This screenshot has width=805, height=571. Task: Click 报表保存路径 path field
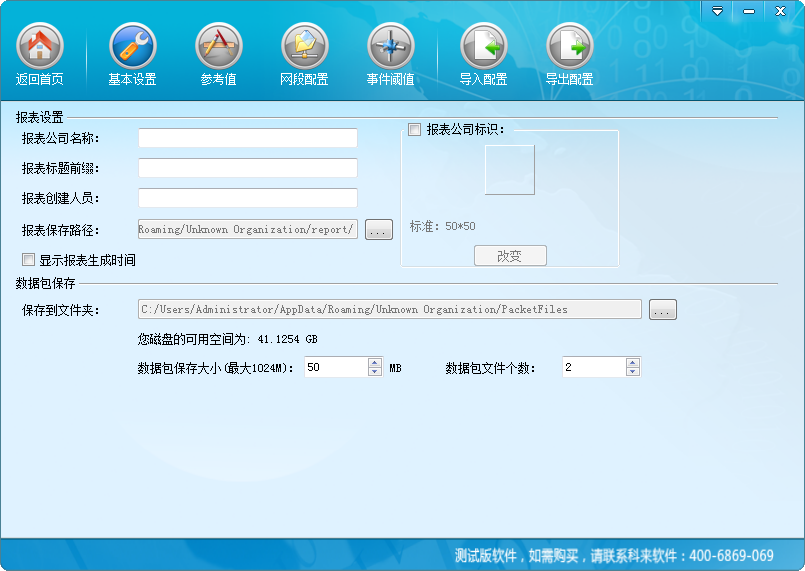248,229
